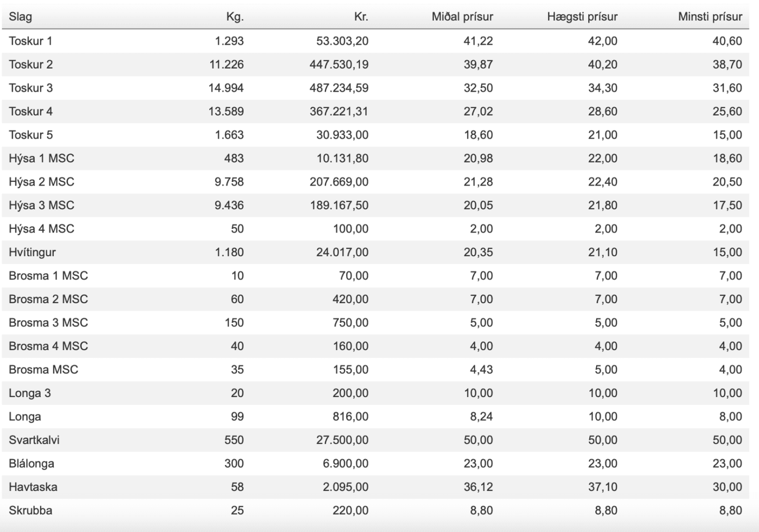Viewport: 759px width, 532px height.
Task: Click the 27.500,00 amount for Svartkalvi
Action: tap(342, 440)
